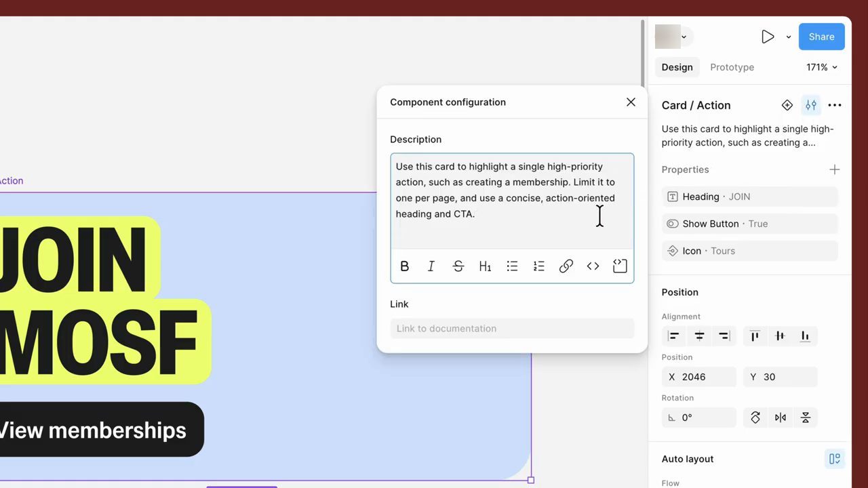The image size is (868, 488).
Task: Click the View memberships button on canvas
Action: point(100,430)
